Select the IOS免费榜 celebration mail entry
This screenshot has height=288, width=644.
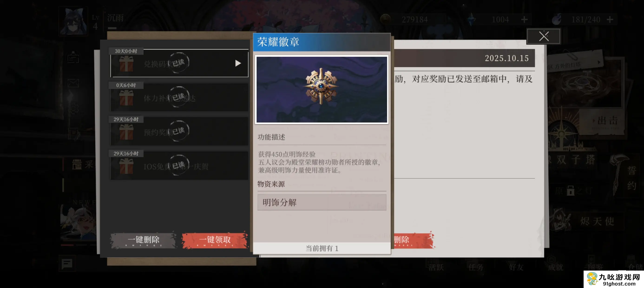pos(179,166)
